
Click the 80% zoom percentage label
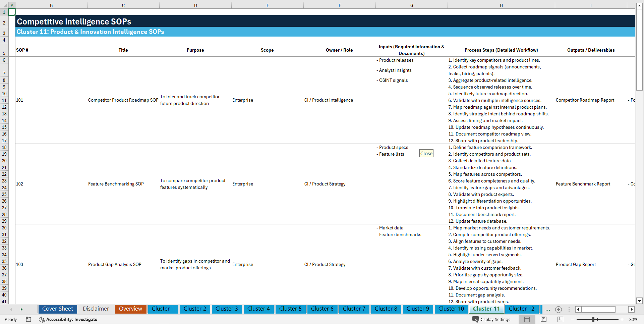tap(634, 319)
